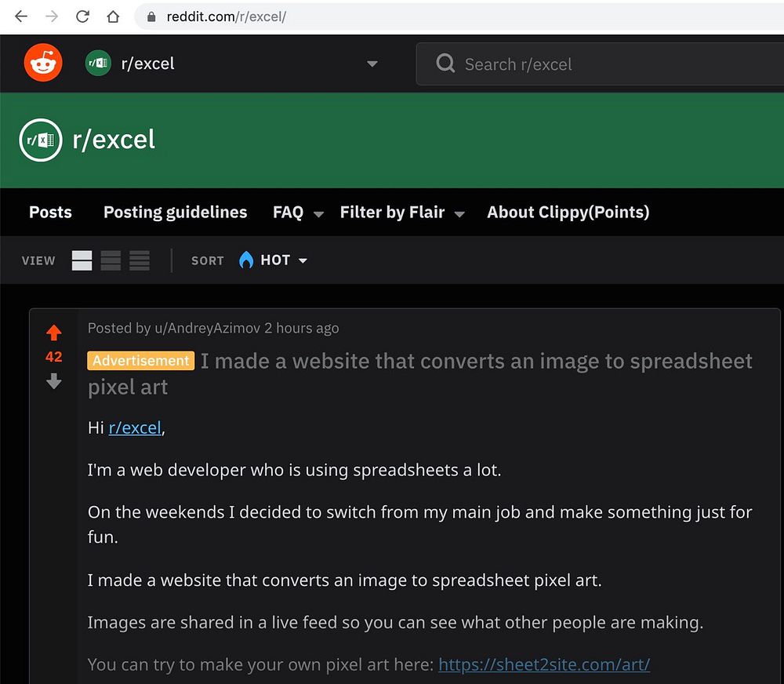Viewport: 784px width, 684px height.
Task: Click the blue Hot flame icon
Action: pos(246,260)
